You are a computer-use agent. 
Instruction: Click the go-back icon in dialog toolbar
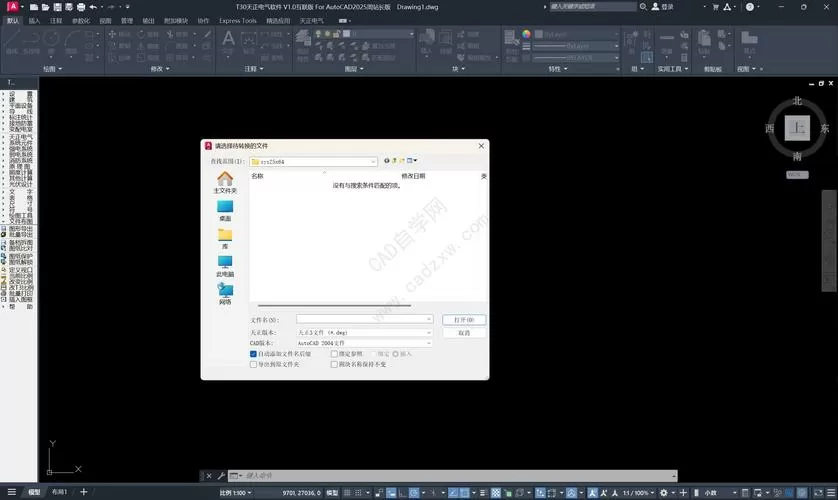point(386,160)
